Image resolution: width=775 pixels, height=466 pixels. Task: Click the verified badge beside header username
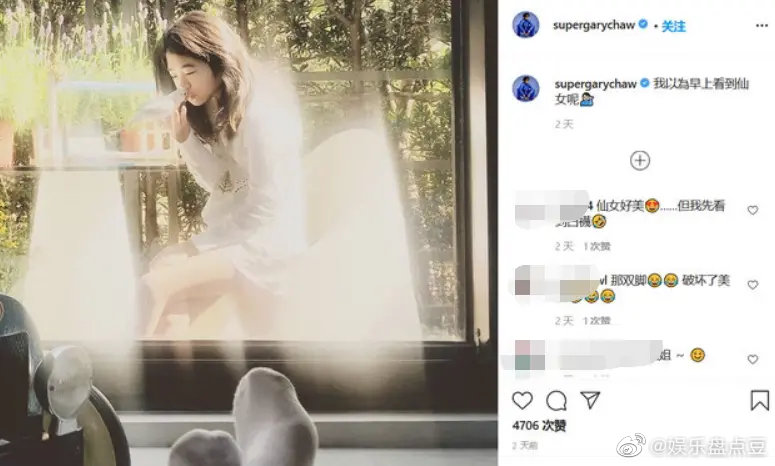(643, 24)
